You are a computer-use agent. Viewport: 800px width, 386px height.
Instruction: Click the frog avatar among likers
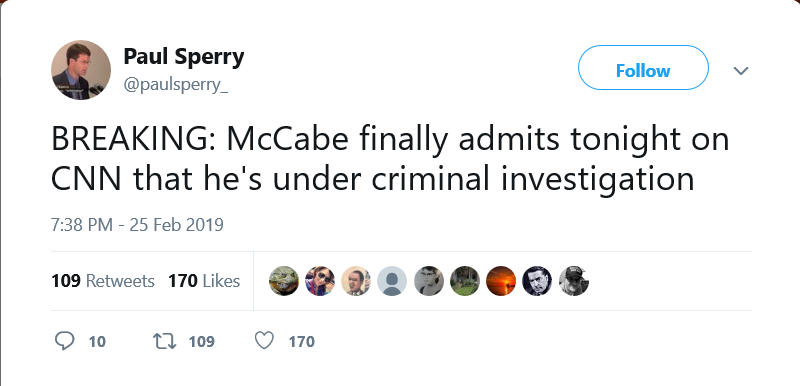tap(284, 281)
